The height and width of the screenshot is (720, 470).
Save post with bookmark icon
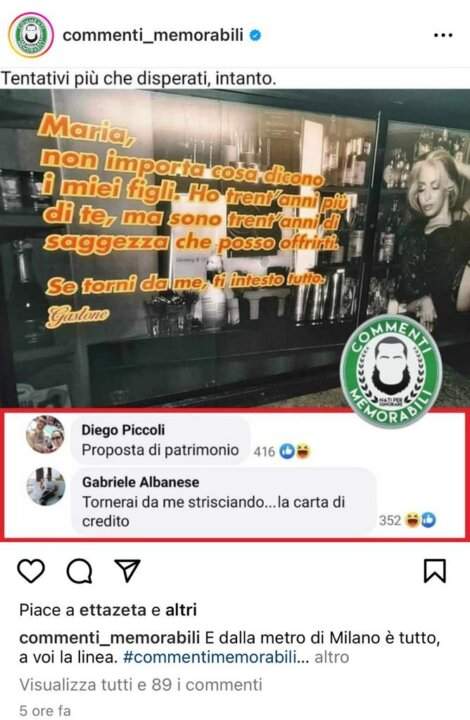coord(434,571)
